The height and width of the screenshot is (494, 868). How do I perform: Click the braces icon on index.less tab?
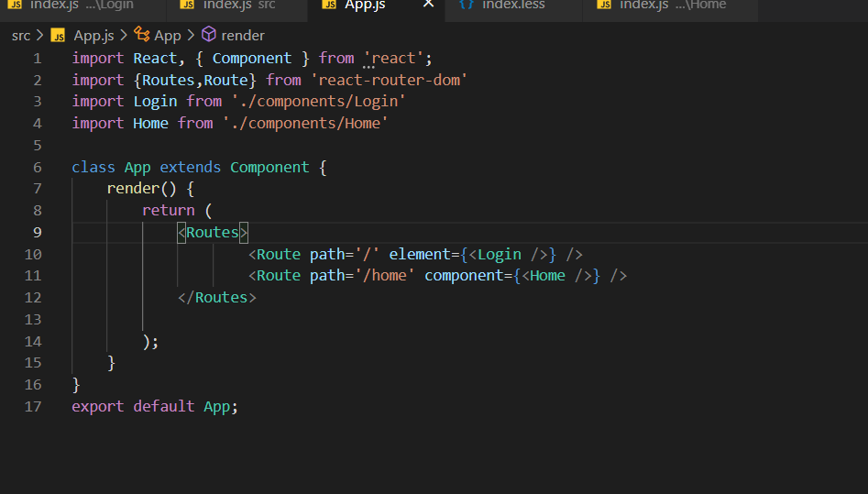click(x=467, y=5)
